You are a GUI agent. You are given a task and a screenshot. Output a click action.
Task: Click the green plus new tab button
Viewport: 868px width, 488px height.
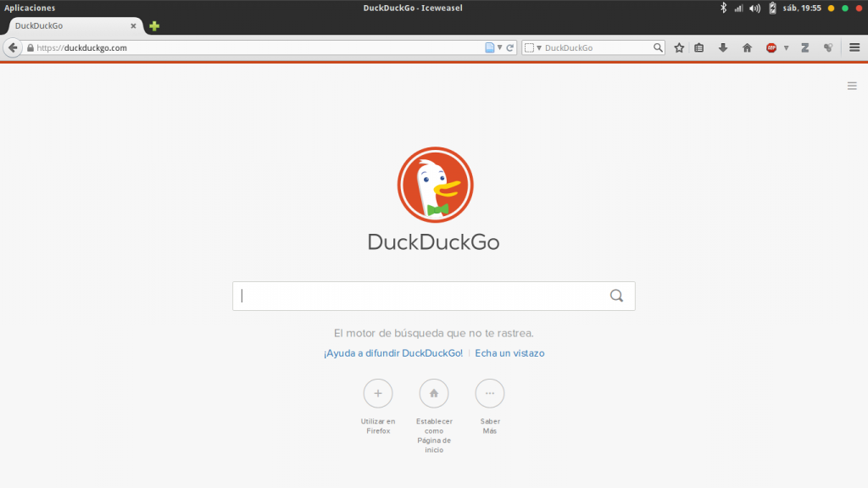click(x=154, y=26)
